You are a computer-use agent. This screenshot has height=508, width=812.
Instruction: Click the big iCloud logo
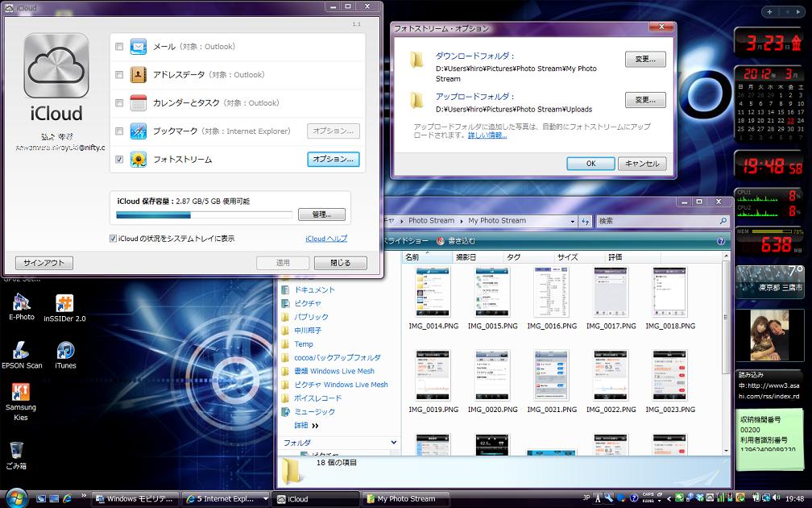pos(56,65)
